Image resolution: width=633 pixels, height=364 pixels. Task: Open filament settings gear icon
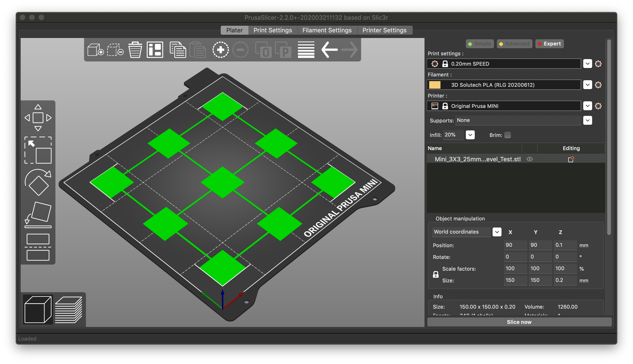[598, 85]
